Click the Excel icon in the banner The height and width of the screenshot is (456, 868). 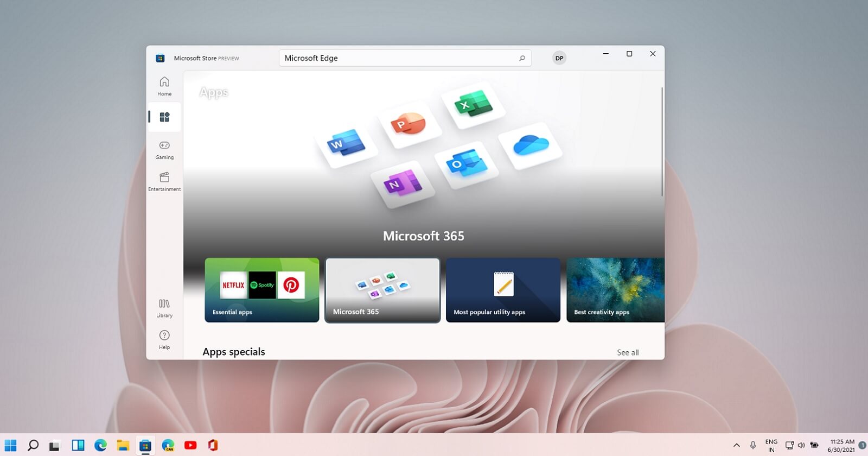473,104
